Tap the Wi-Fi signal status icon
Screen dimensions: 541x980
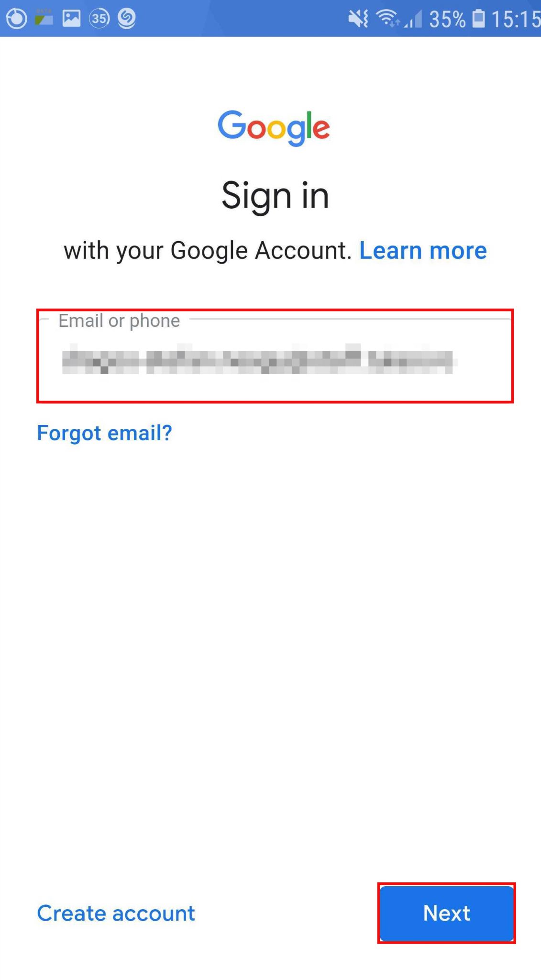[388, 19]
